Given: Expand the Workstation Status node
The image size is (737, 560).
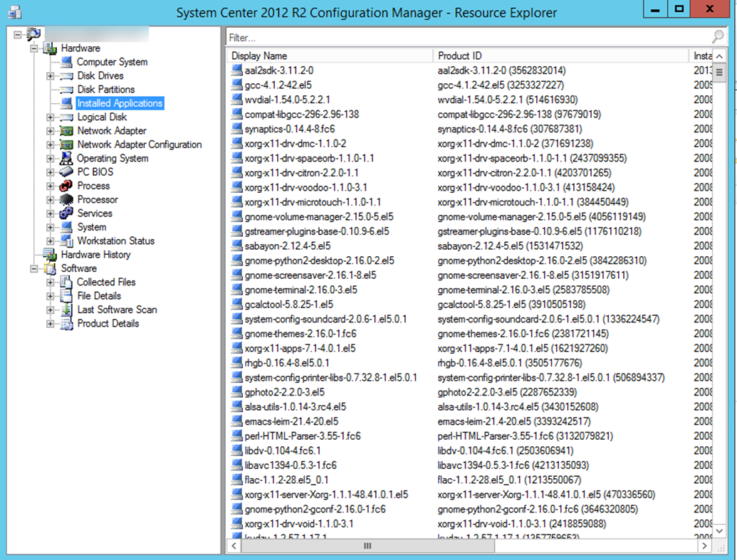Looking at the screenshot, I should (x=51, y=241).
